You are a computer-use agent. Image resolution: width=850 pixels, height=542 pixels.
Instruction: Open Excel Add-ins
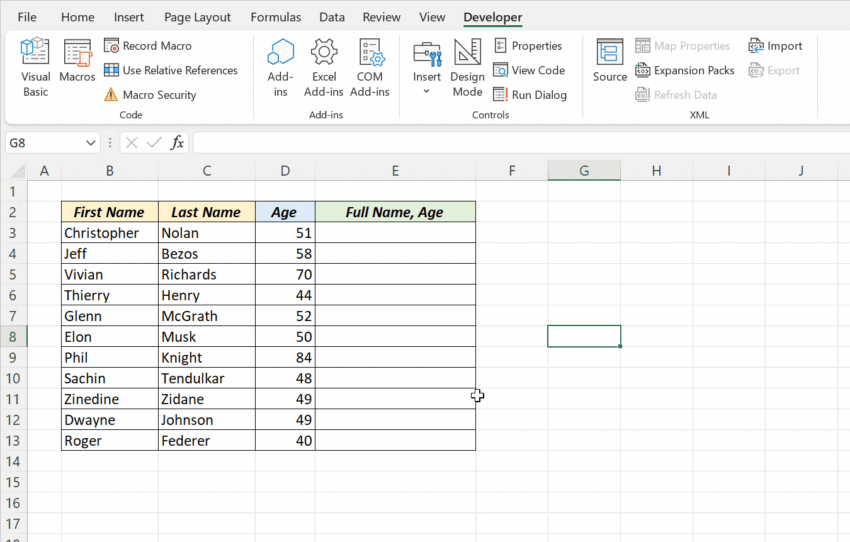coord(324,68)
